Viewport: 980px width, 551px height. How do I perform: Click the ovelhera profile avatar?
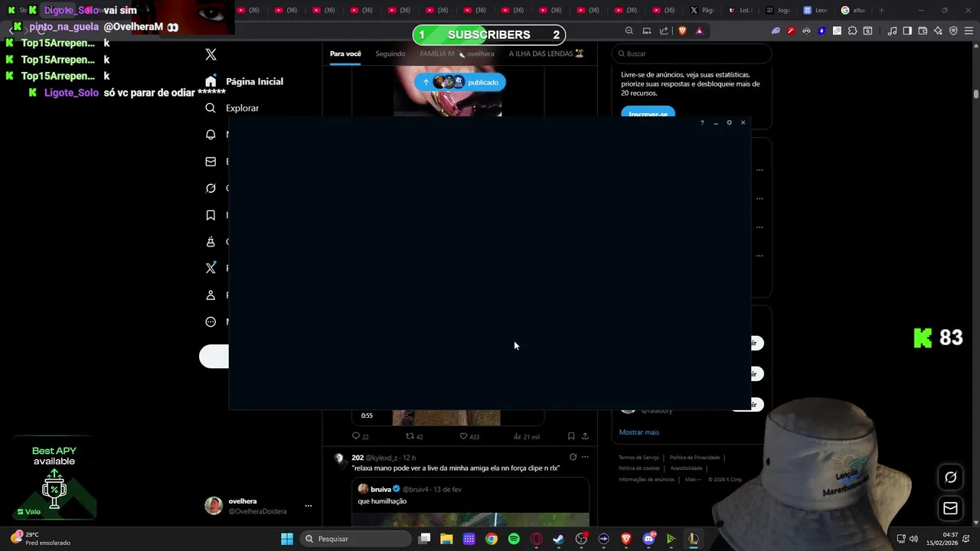(214, 505)
